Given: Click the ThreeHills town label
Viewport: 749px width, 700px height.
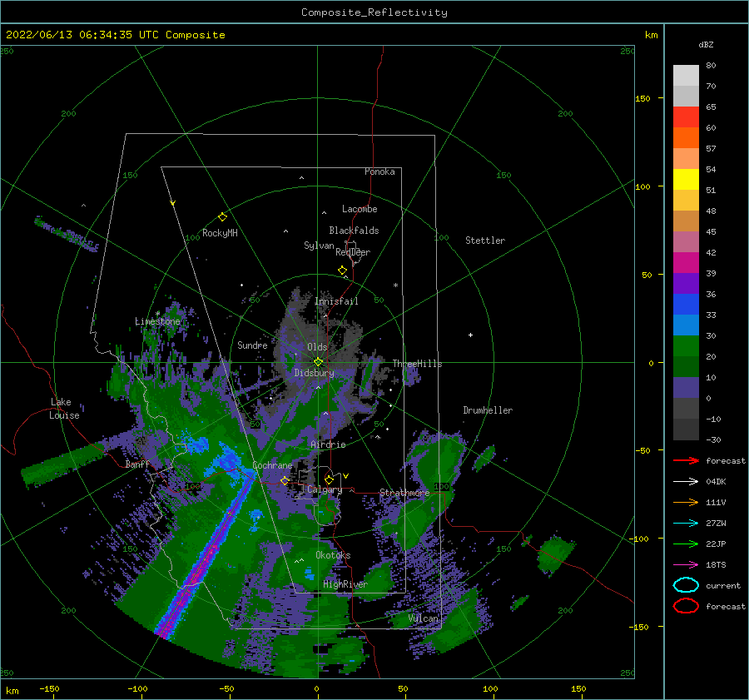Looking at the screenshot, I should pyautogui.click(x=417, y=364).
